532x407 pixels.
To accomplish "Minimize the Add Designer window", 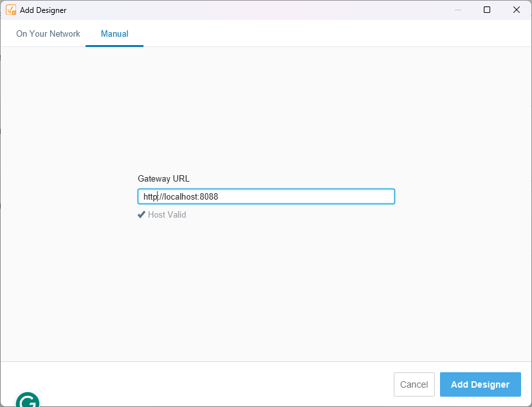I will tap(458, 10).
